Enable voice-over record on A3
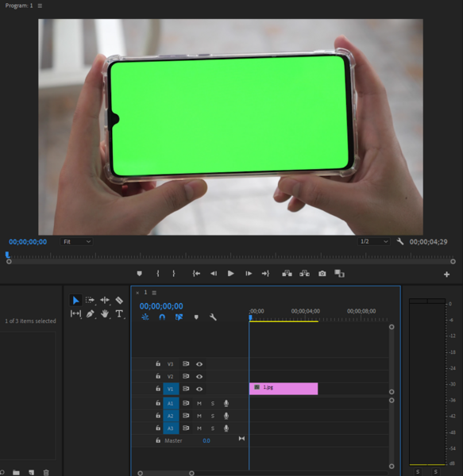463x476 pixels. [x=226, y=428]
